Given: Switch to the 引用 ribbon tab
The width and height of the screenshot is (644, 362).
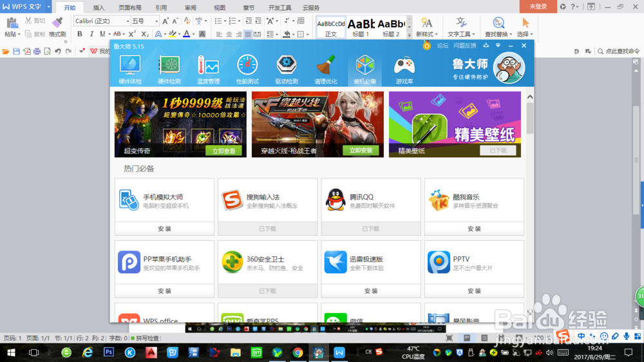Looking at the screenshot, I should 161,7.
